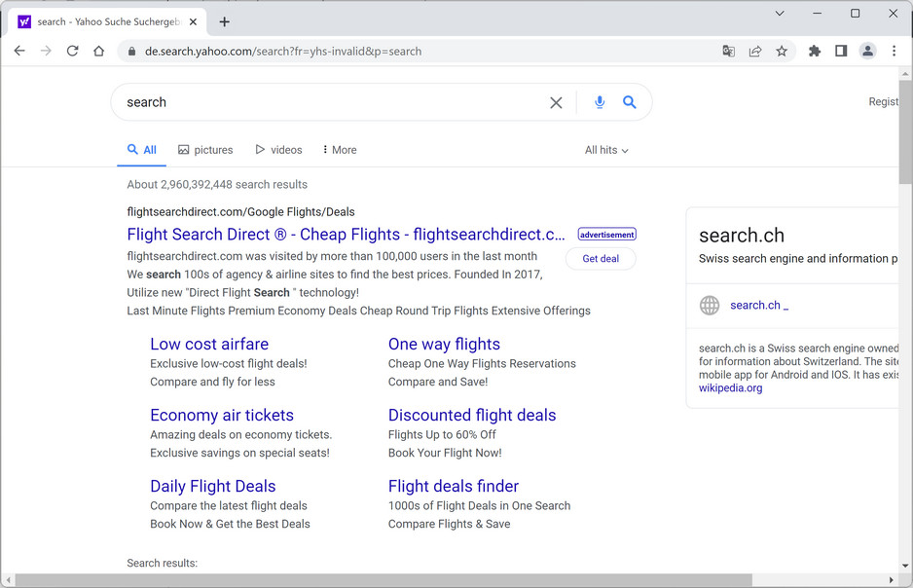Bookmark this page with star icon
The image size is (913, 588).
click(782, 52)
